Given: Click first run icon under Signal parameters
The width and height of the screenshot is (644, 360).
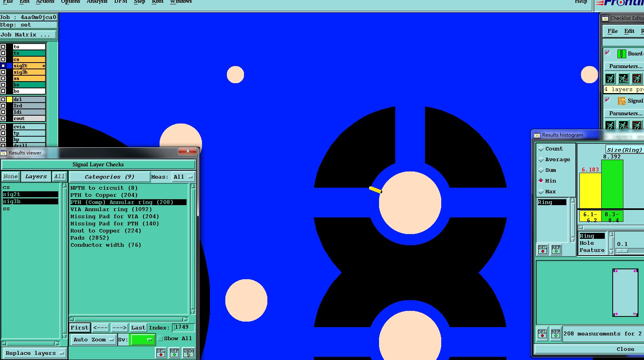Looking at the screenshot, I should coord(610,125).
